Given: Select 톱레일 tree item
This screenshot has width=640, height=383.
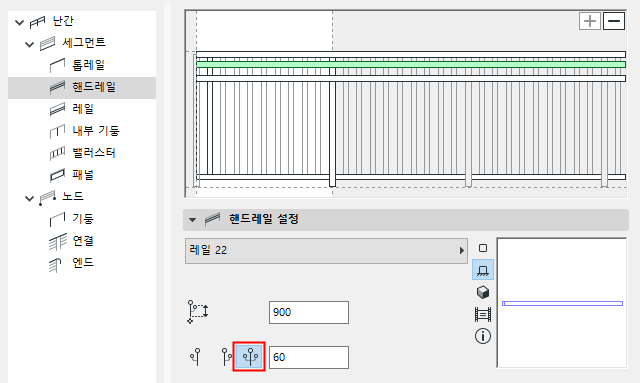Looking at the screenshot, I should click(x=89, y=65).
